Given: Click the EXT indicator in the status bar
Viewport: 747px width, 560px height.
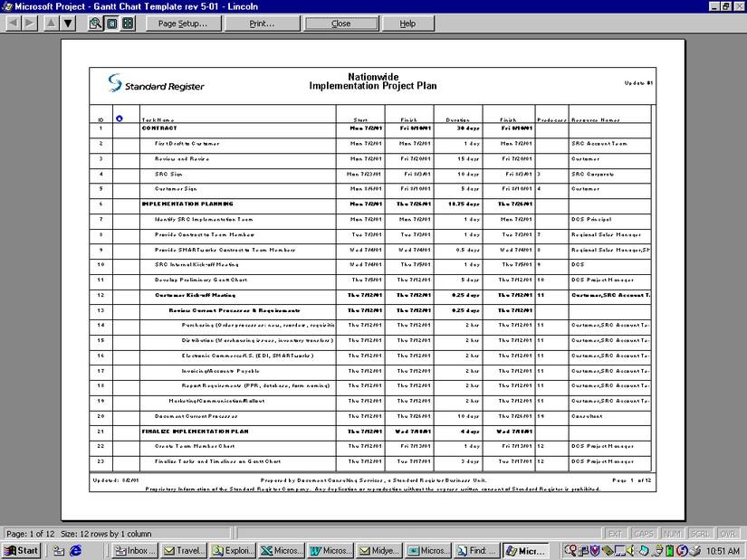Looking at the screenshot, I should click(616, 534).
